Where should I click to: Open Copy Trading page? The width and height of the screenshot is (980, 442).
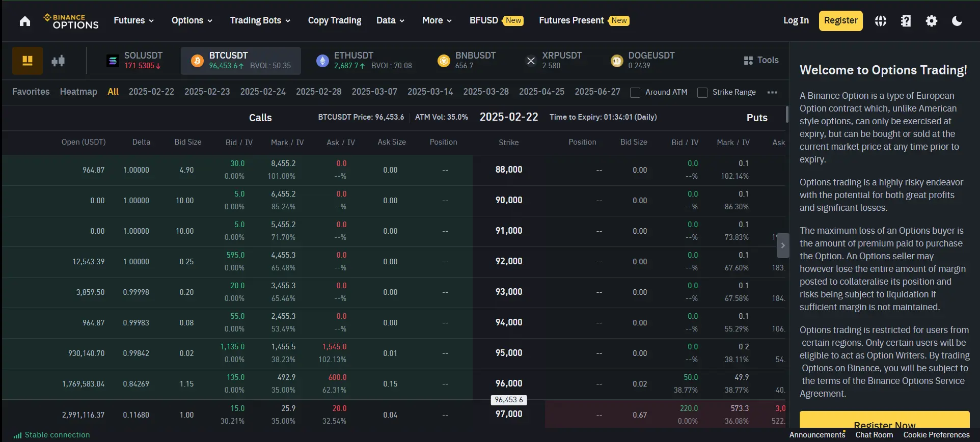pos(335,20)
